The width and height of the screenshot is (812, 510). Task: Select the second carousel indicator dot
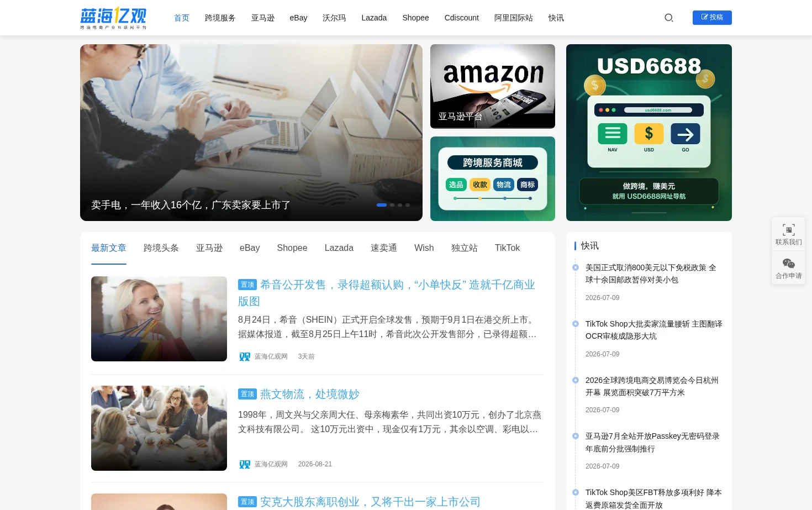(392, 205)
